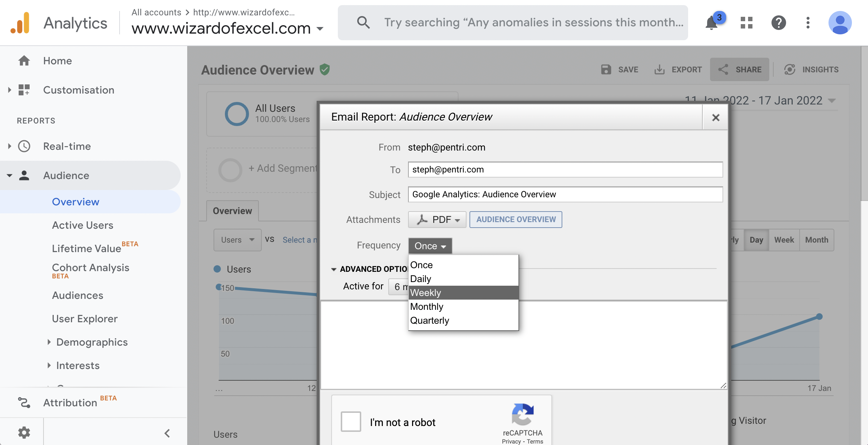This screenshot has width=868, height=445.
Task: Open Overview under Audience
Action: [x=76, y=202]
